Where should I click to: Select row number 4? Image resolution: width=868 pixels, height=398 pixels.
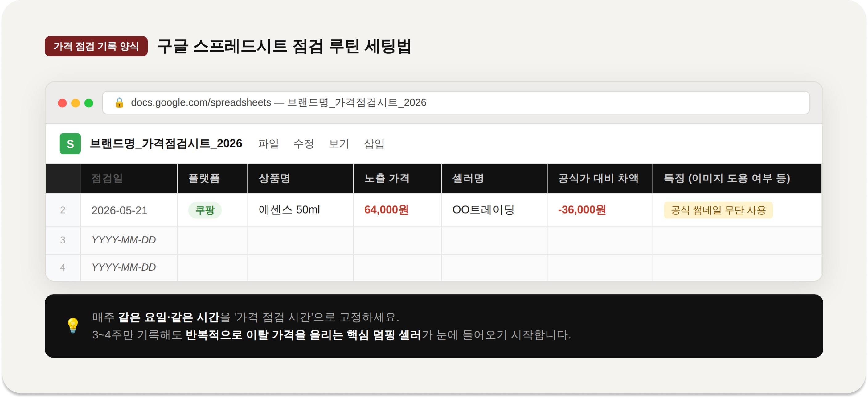[x=63, y=267]
